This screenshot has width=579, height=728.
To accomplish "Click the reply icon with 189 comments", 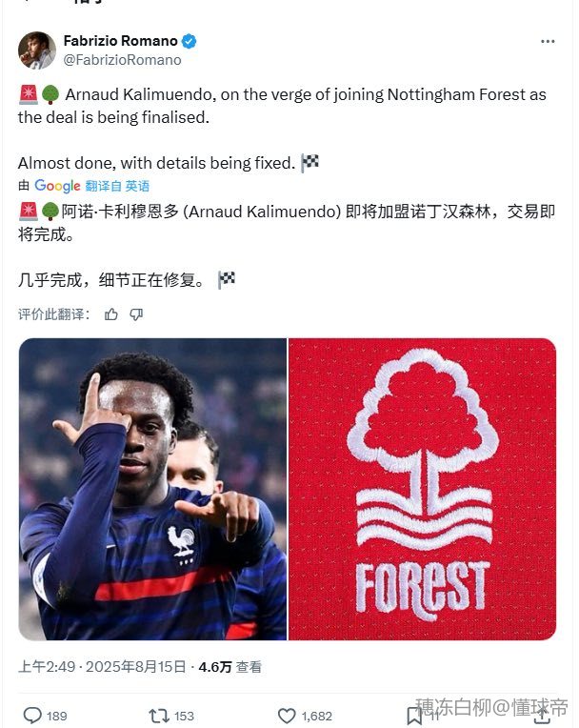I will coord(32,716).
